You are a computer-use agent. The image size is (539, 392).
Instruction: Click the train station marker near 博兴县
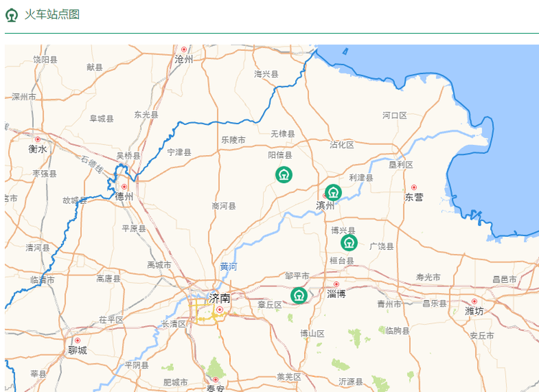(x=349, y=243)
